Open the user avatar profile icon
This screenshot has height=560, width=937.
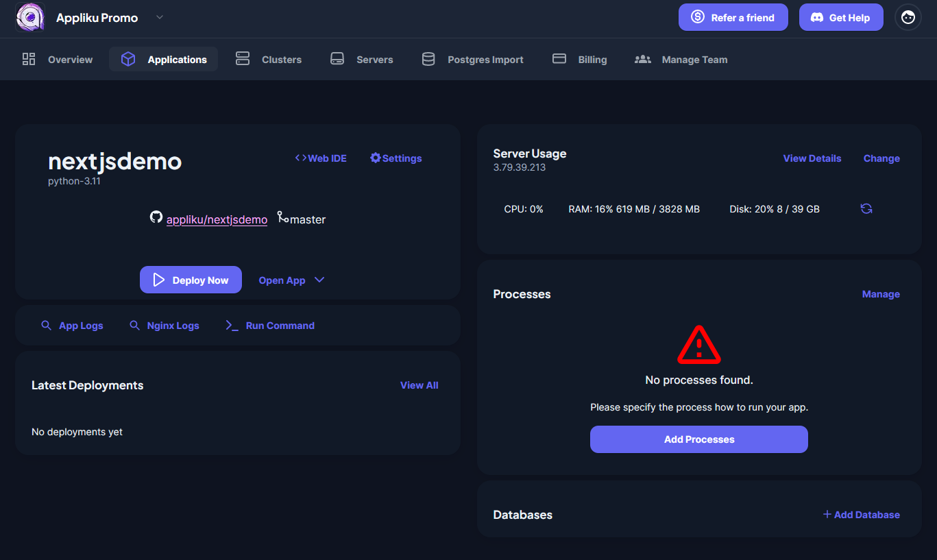point(908,17)
